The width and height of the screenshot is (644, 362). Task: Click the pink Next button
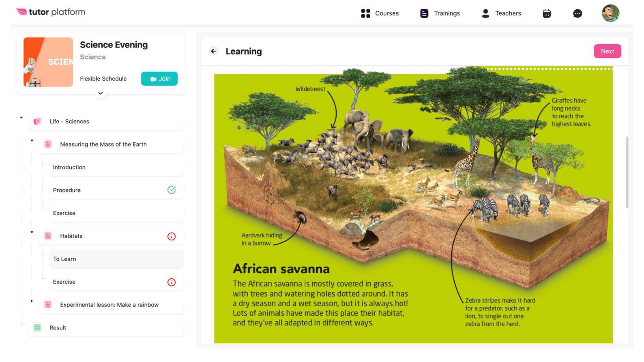click(x=607, y=51)
